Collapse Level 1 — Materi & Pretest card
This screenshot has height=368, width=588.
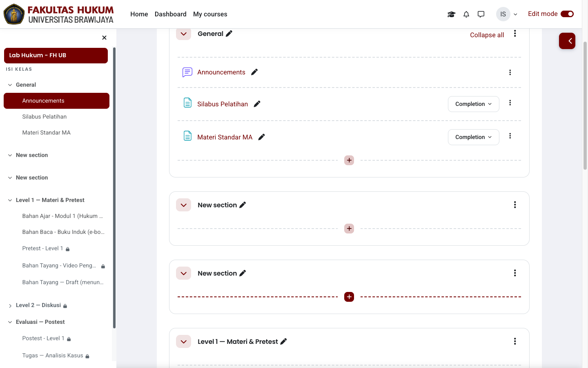tap(184, 341)
